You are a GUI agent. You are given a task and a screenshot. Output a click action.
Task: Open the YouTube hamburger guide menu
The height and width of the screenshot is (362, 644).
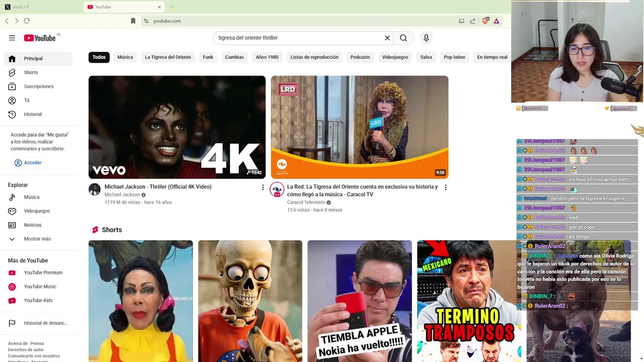coord(12,38)
